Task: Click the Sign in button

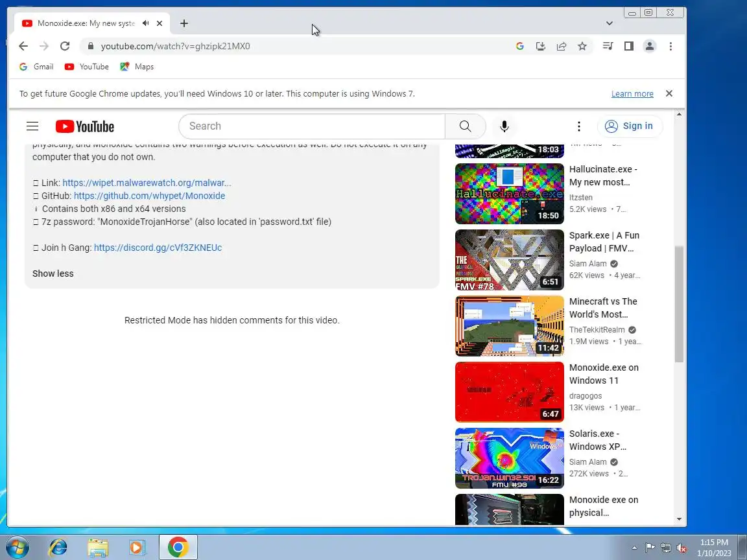Action: pyautogui.click(x=630, y=126)
